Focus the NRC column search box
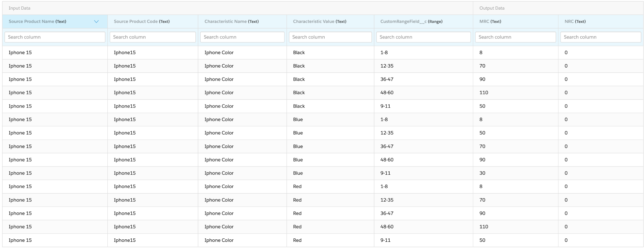The width and height of the screenshot is (644, 248). click(601, 37)
